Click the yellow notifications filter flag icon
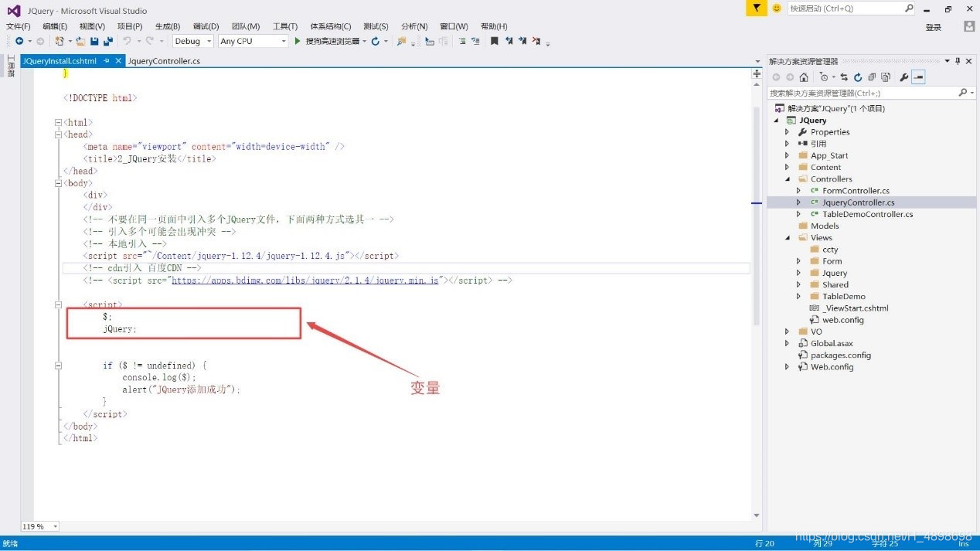Image resolution: width=980 pixels, height=551 pixels. click(x=757, y=8)
